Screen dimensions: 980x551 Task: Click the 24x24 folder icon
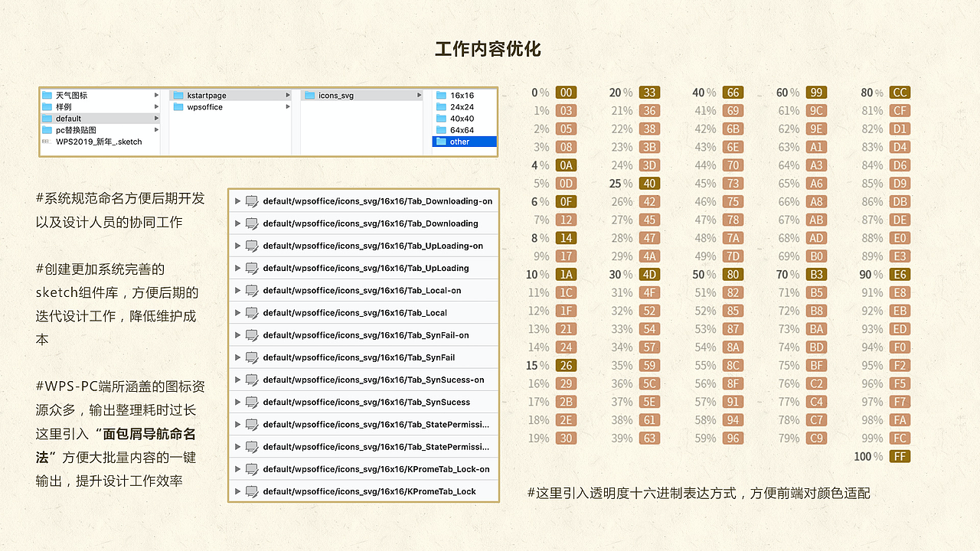[x=441, y=107]
